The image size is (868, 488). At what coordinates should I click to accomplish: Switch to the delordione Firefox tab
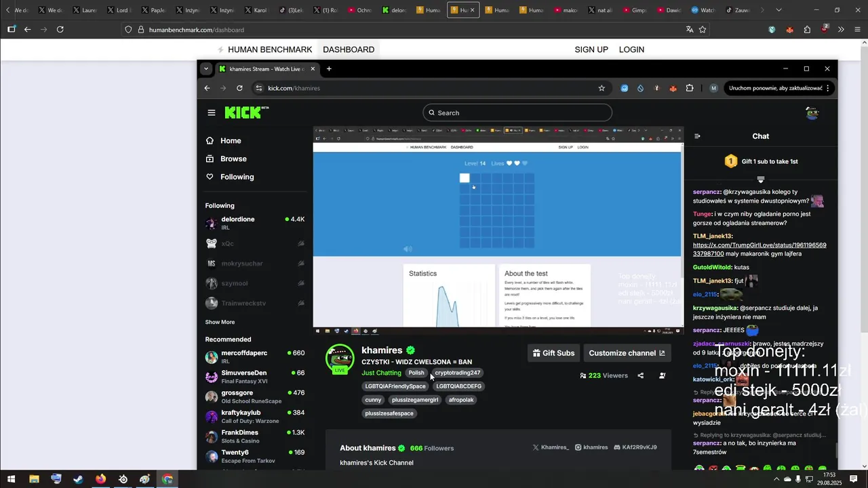[x=394, y=10]
